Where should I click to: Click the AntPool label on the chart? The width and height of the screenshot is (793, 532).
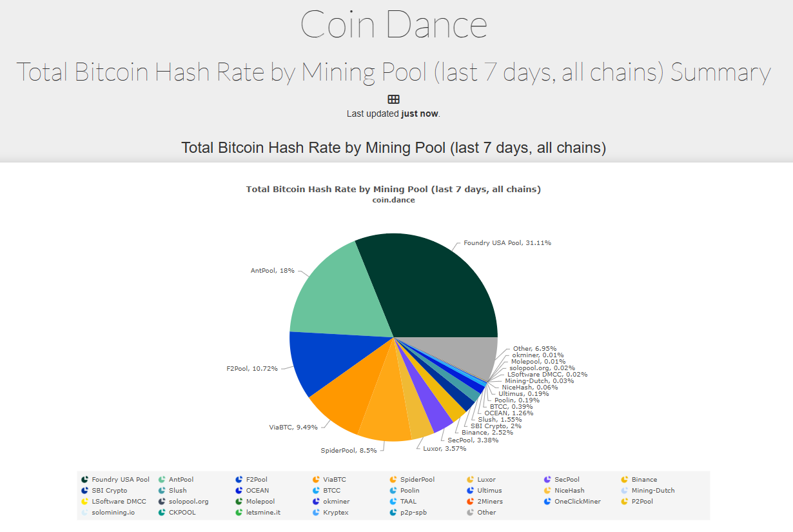tap(273, 270)
